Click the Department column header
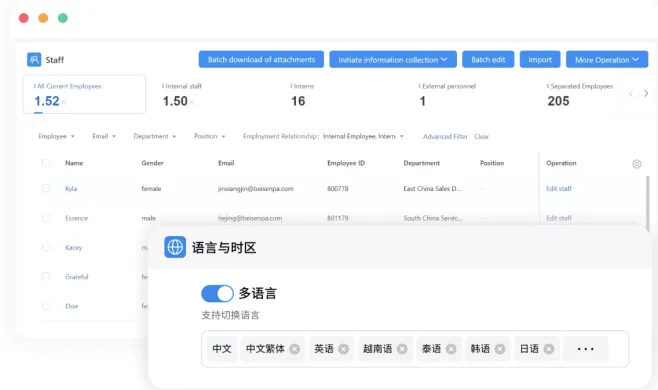Viewport: 658px width, 390px height. (421, 163)
